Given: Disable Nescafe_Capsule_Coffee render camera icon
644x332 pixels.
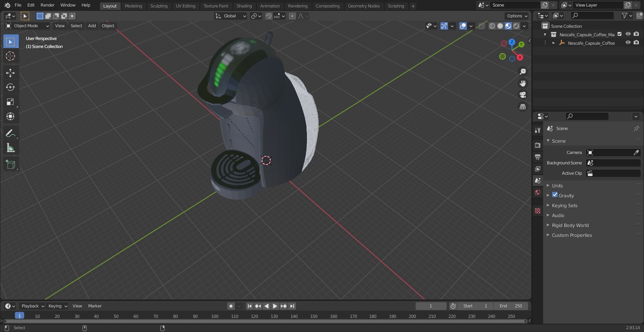Looking at the screenshot, I should [636, 42].
